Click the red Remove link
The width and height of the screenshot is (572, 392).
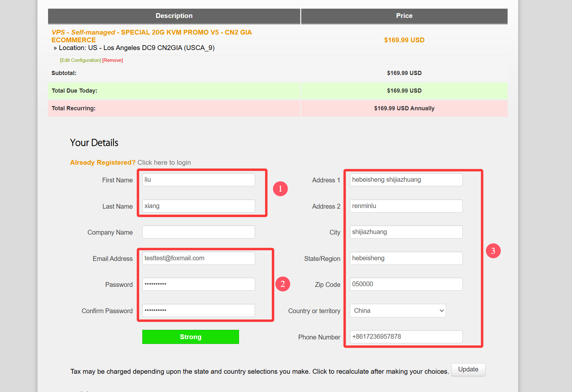(x=112, y=60)
